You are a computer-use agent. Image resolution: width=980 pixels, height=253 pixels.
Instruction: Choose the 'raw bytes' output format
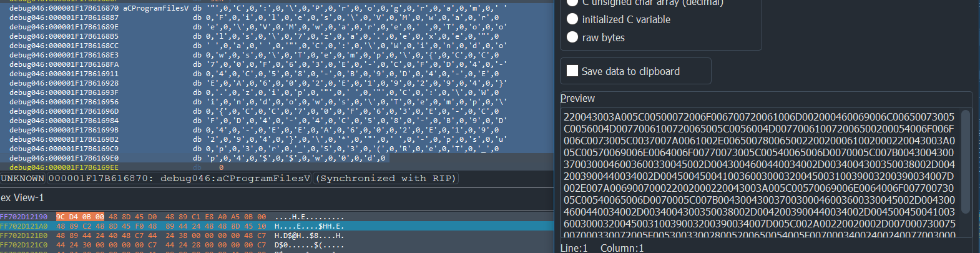[595, 37]
